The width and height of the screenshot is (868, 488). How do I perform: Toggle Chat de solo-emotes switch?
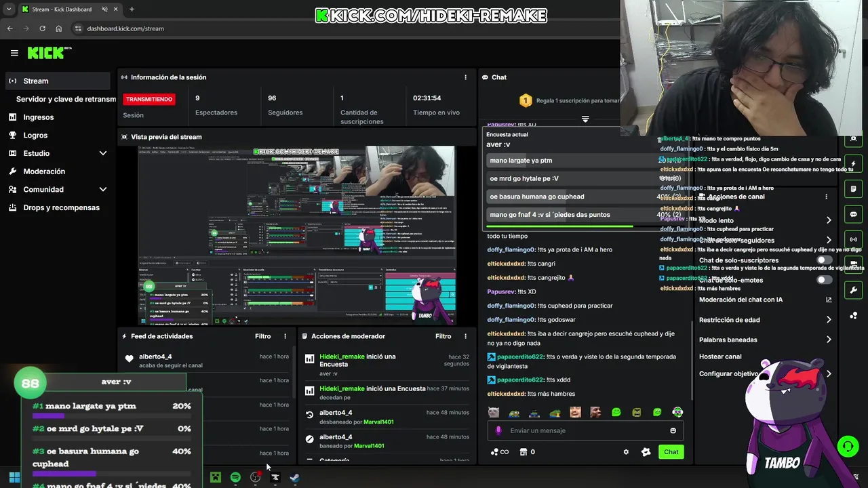coord(824,280)
